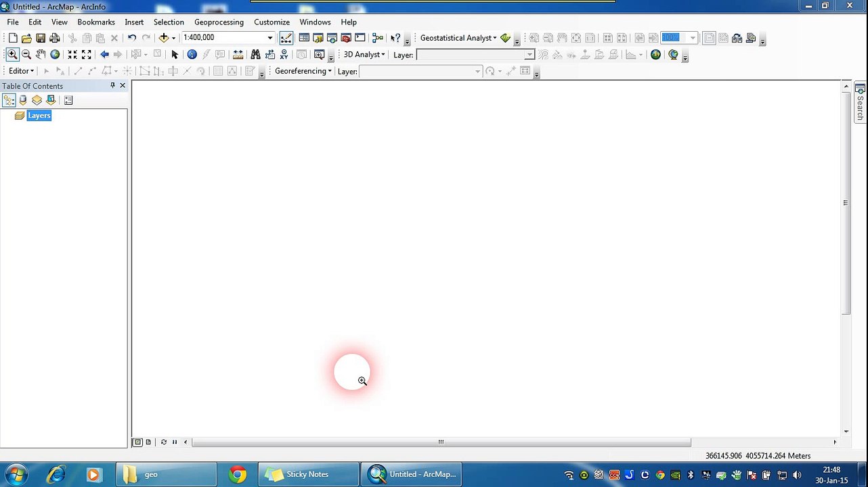The width and height of the screenshot is (868, 487).
Task: Open the Create Viewer Window tool
Action: coord(320,55)
